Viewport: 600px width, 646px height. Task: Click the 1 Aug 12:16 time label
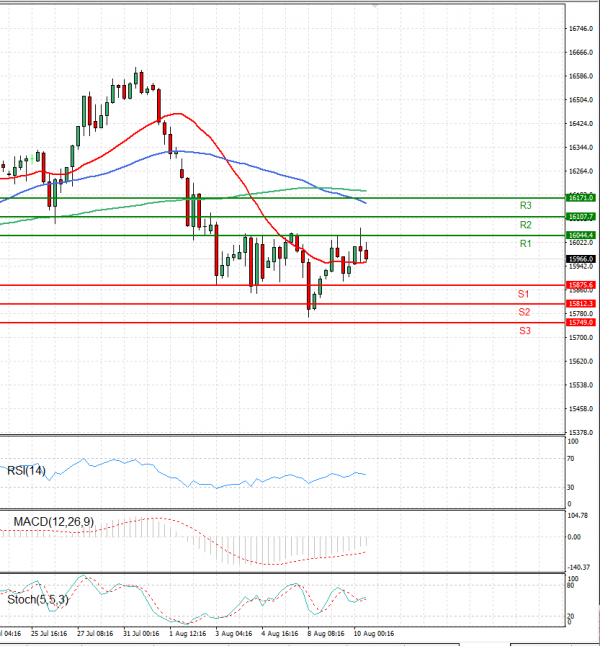click(188, 634)
